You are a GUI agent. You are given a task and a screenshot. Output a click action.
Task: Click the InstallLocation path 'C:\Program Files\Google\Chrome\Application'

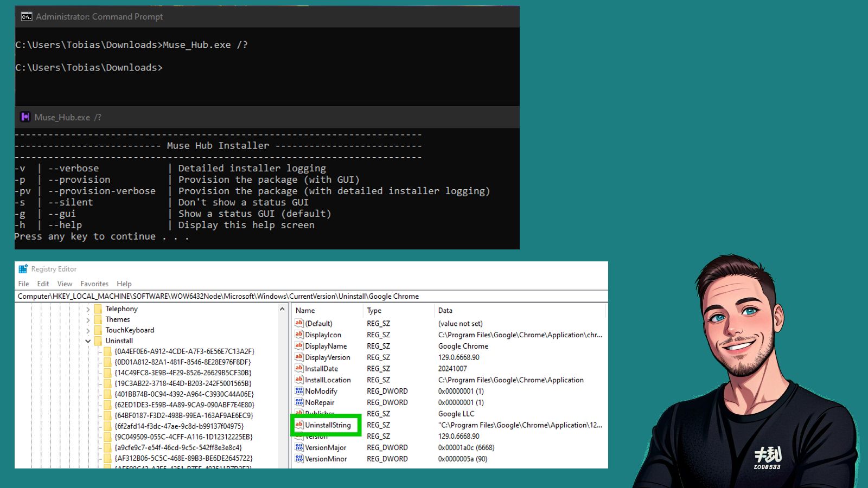tap(511, 380)
